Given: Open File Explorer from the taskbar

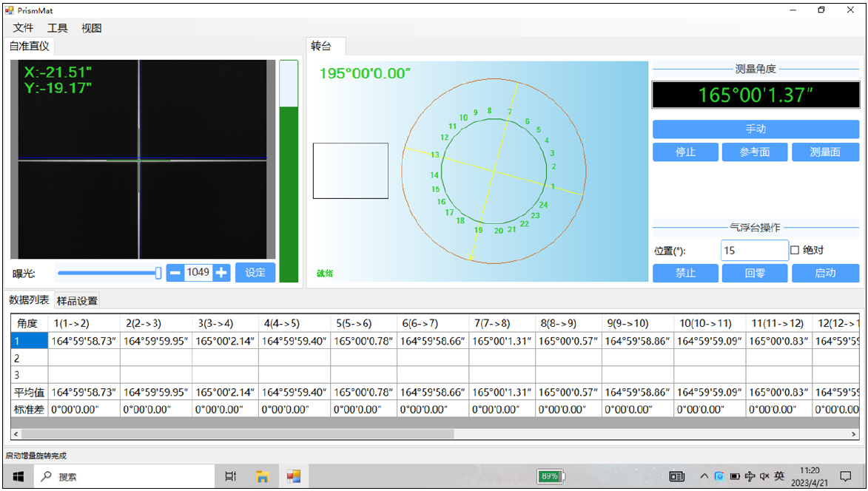Looking at the screenshot, I should pos(262,477).
